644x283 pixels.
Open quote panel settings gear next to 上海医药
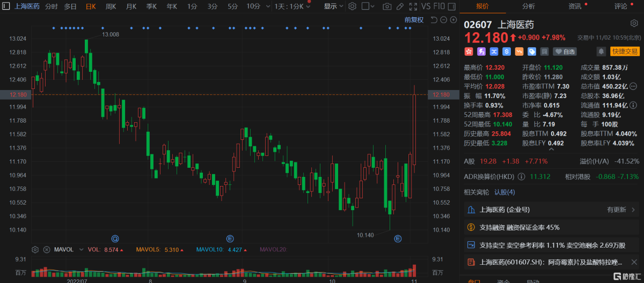coord(634,24)
